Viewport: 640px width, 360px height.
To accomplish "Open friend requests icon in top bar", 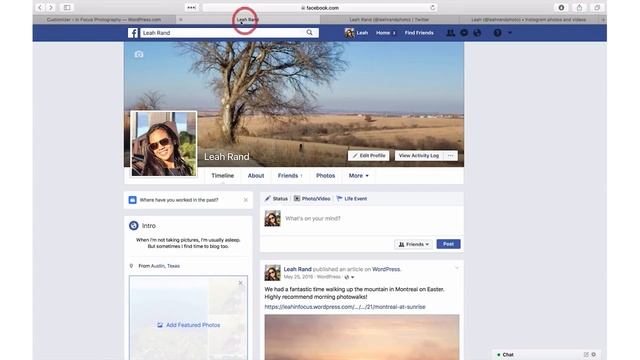I will pyautogui.click(x=450, y=33).
